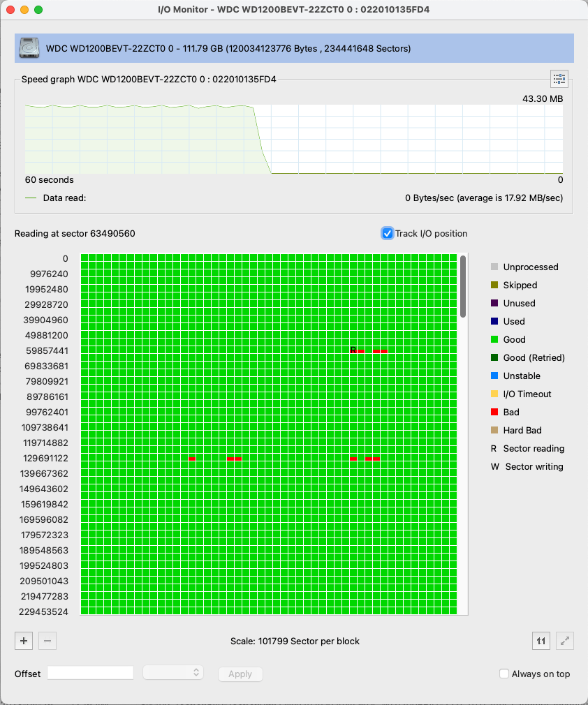
Task: Open speed graph settings icon
Action: click(559, 79)
